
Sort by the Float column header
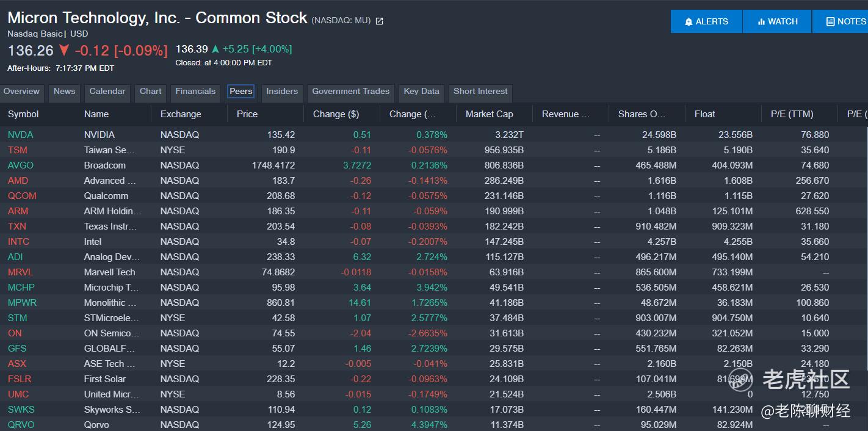[704, 114]
